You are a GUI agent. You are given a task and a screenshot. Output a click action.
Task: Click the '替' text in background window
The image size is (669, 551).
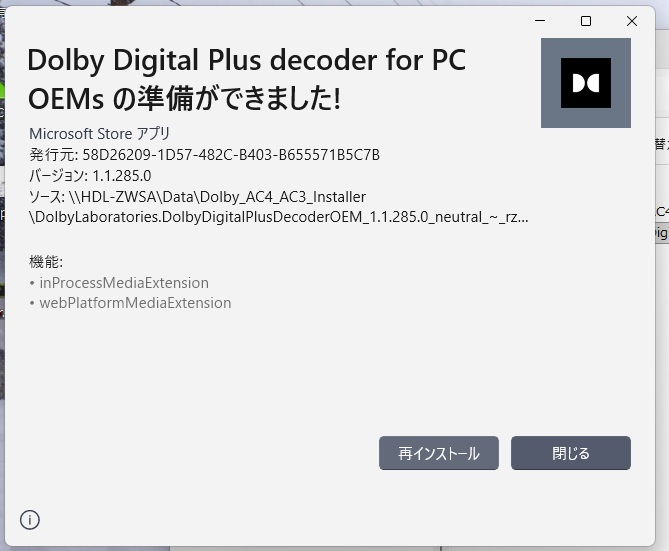[661, 144]
